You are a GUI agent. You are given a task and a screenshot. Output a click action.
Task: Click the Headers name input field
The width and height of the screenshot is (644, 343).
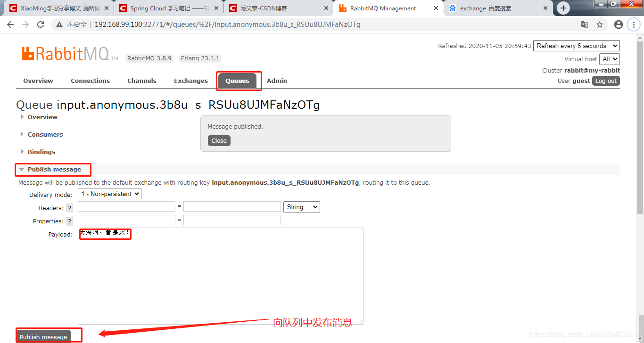pos(126,206)
